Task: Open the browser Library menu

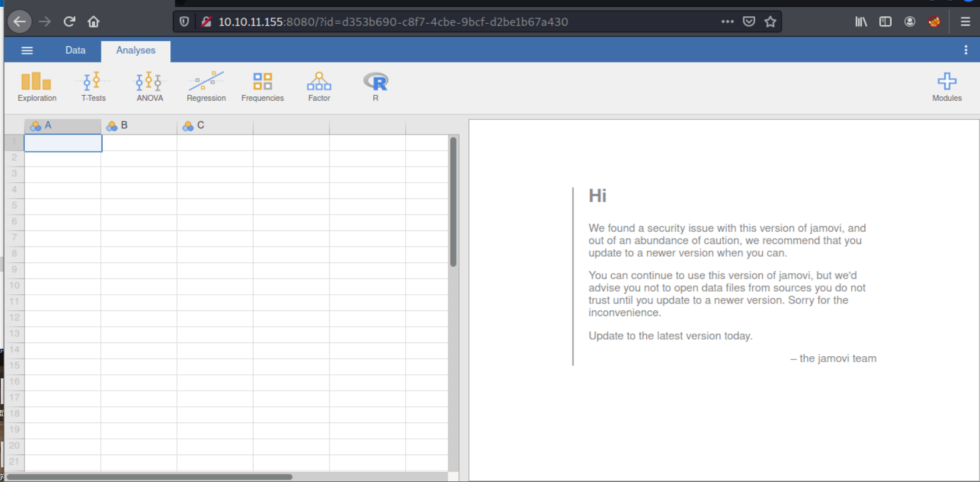Action: (x=862, y=22)
